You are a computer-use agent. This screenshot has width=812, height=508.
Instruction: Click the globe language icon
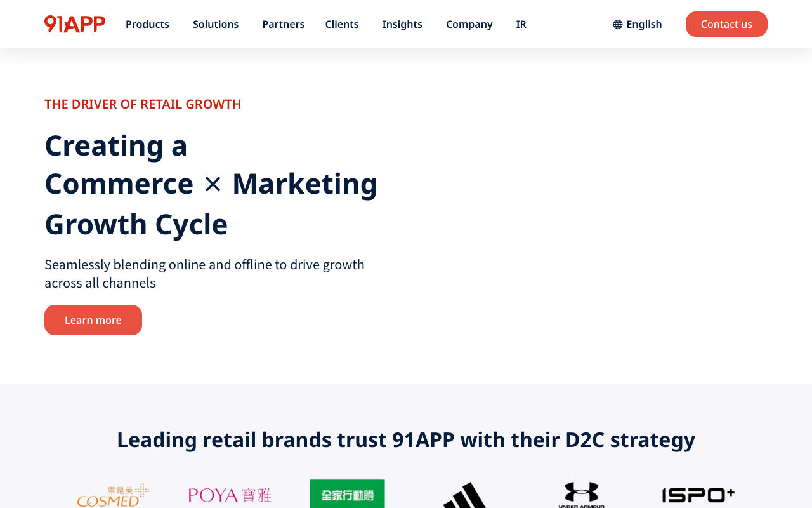(x=618, y=25)
